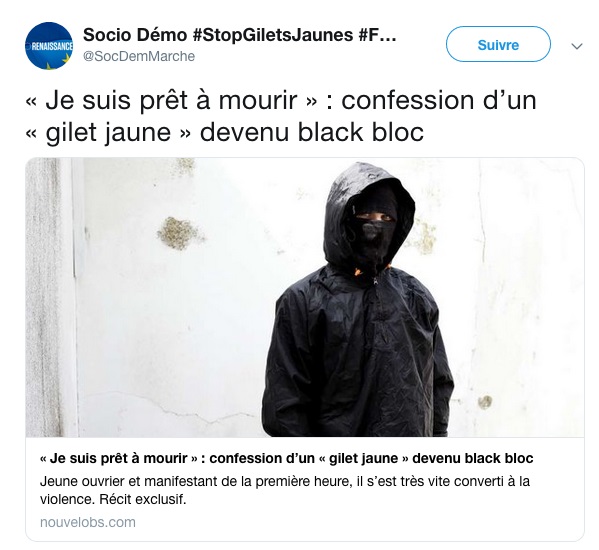Image resolution: width=599 pixels, height=550 pixels.
Task: Open the Renaissance profile avatar
Action: (x=49, y=46)
